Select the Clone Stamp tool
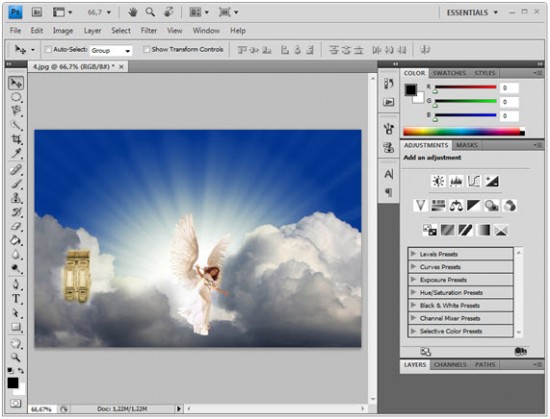The height and width of the screenshot is (419, 550). 16,198
